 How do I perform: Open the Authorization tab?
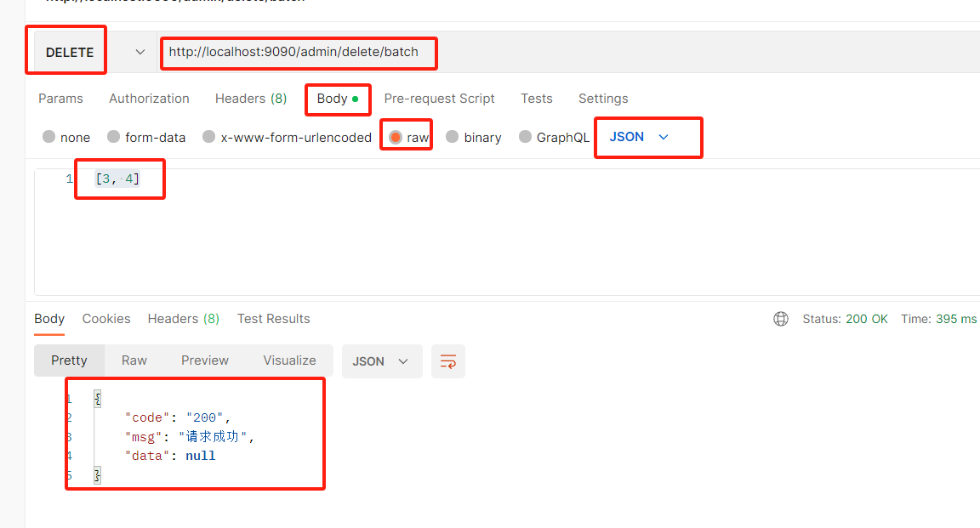pos(149,99)
